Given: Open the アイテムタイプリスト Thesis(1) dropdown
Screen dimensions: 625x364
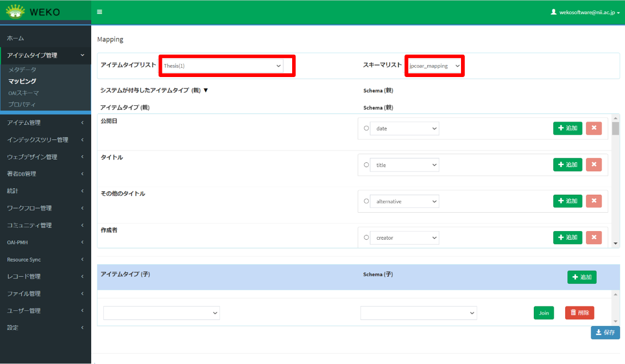Looking at the screenshot, I should click(223, 66).
